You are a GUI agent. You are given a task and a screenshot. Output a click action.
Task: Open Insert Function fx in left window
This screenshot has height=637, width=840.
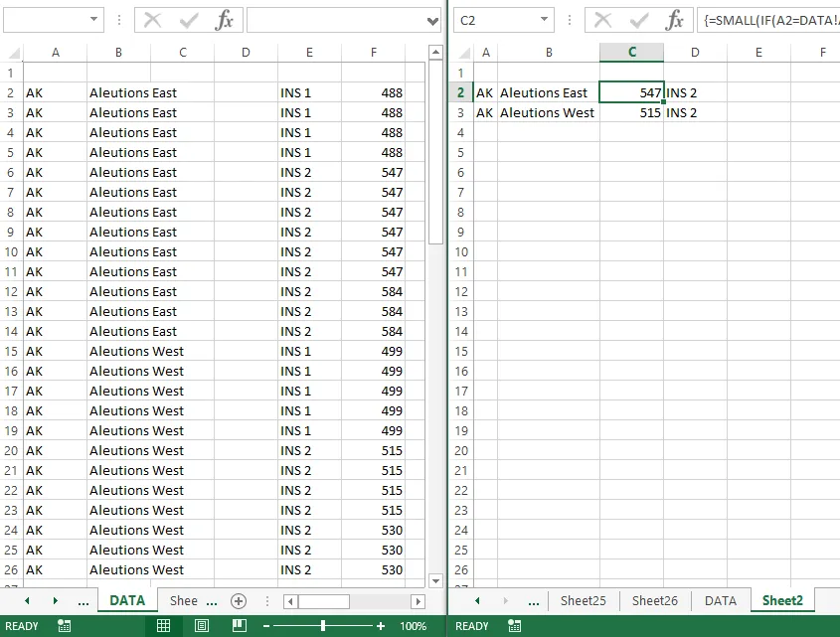point(224,20)
